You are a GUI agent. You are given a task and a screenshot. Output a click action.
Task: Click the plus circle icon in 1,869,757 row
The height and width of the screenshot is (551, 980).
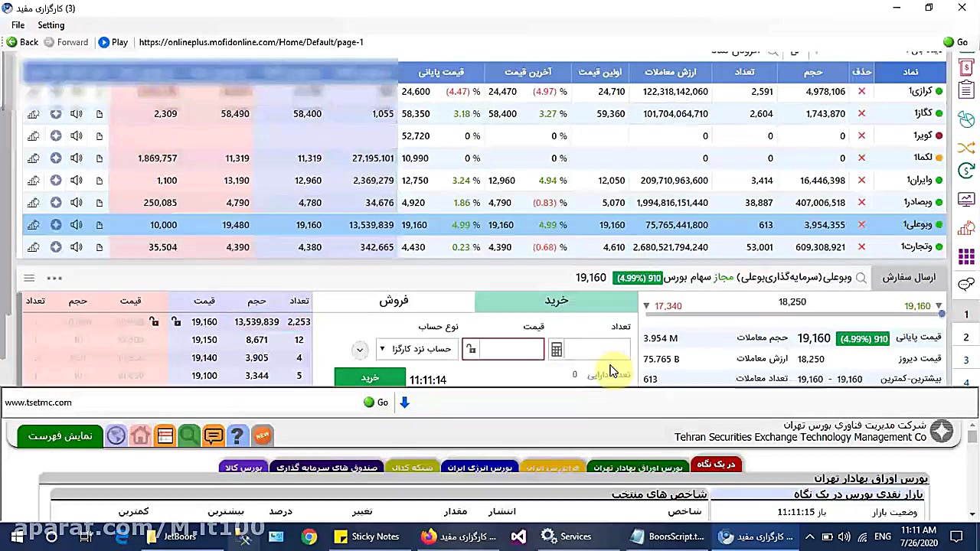[56, 158]
